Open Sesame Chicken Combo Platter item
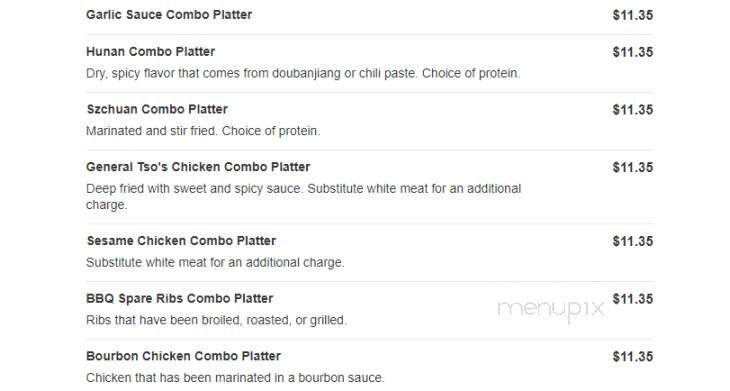The height and width of the screenshot is (391, 730). 181,241
